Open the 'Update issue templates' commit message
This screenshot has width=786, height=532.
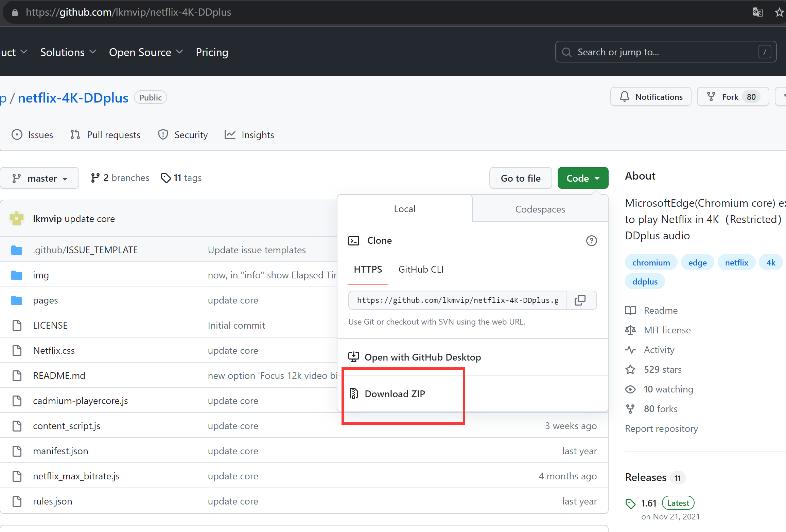coord(257,250)
